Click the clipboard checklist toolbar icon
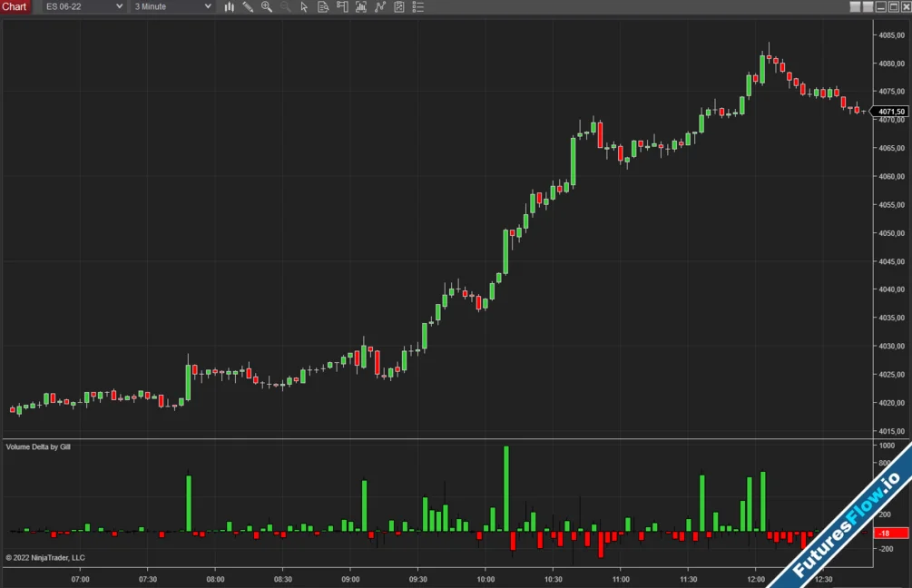 398,6
